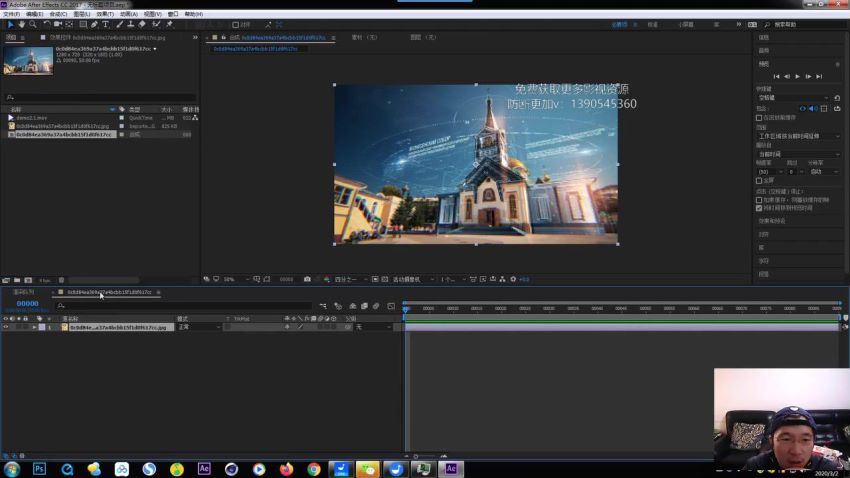Open the preview range dropdown

(x=798, y=136)
